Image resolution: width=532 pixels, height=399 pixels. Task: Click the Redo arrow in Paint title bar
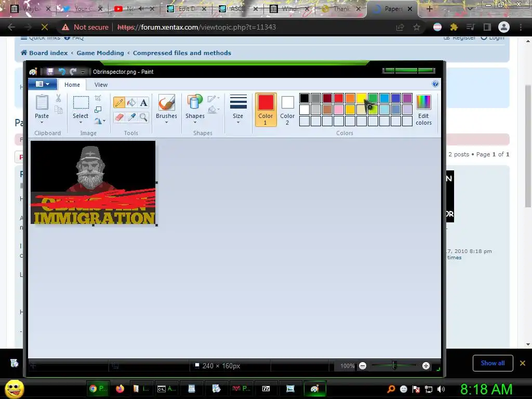pyautogui.click(x=73, y=72)
